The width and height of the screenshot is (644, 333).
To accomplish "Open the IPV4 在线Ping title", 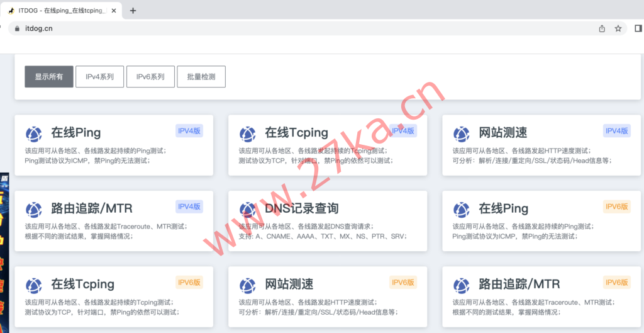I will click(76, 132).
